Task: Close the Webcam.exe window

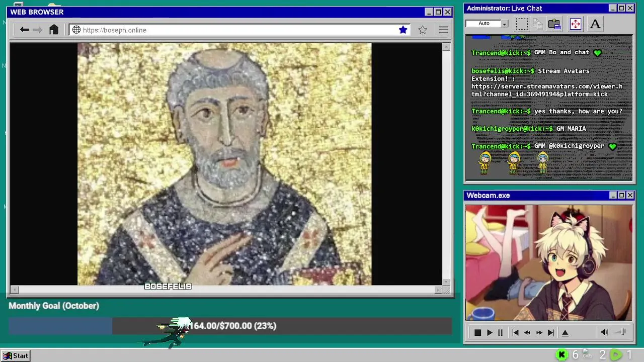Action: 630,195
